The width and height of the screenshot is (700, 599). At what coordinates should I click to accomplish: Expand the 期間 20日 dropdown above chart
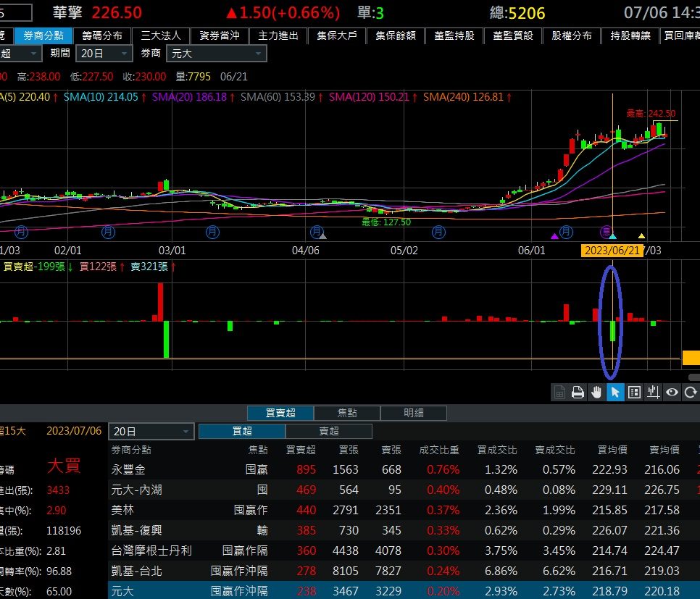(104, 54)
